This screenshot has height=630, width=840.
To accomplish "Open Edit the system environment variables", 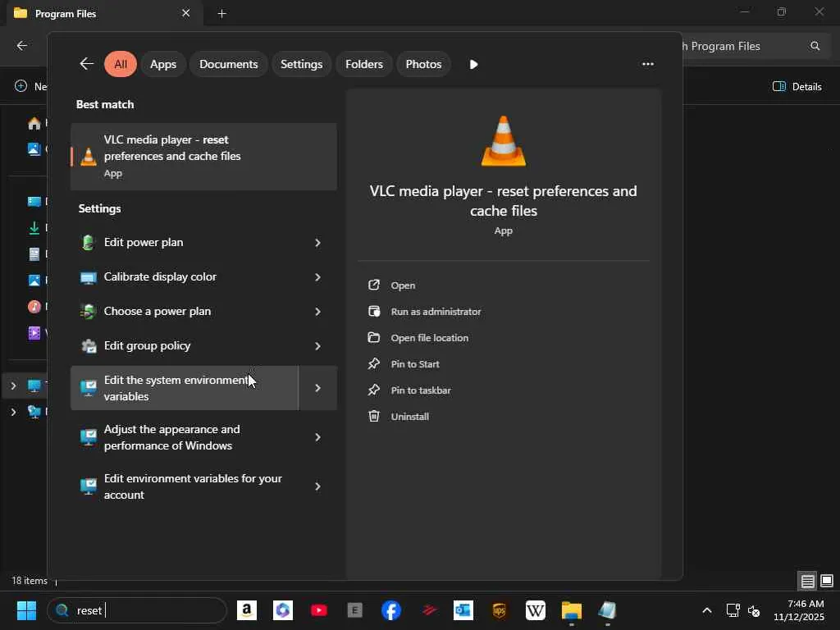I will 185,388.
